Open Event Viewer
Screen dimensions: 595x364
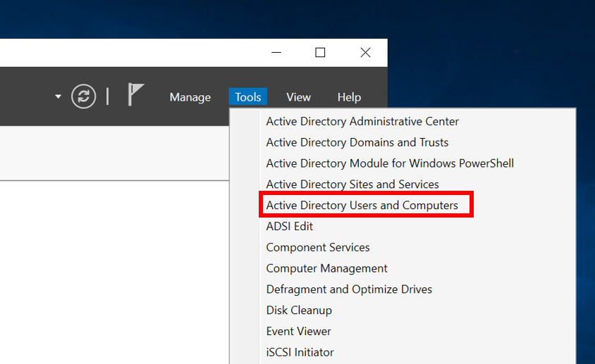tap(298, 332)
